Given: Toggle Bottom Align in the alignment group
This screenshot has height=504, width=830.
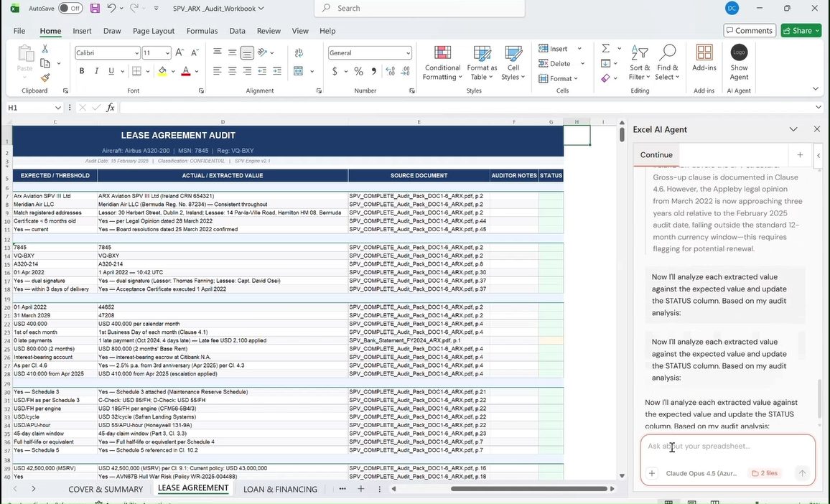Looking at the screenshot, I should (247, 52).
